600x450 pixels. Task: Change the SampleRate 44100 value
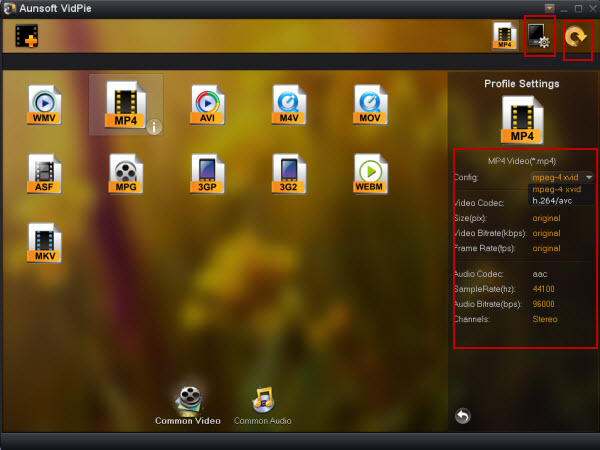[543, 289]
